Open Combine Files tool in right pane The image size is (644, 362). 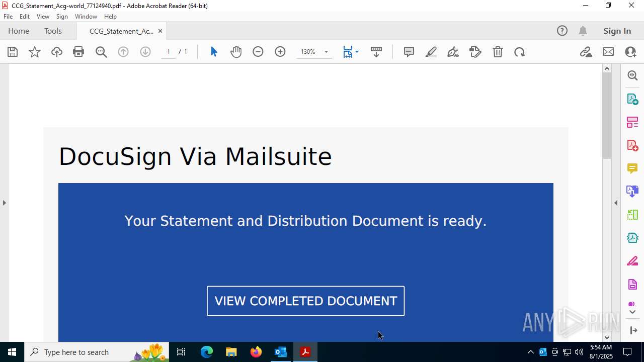coord(632,192)
